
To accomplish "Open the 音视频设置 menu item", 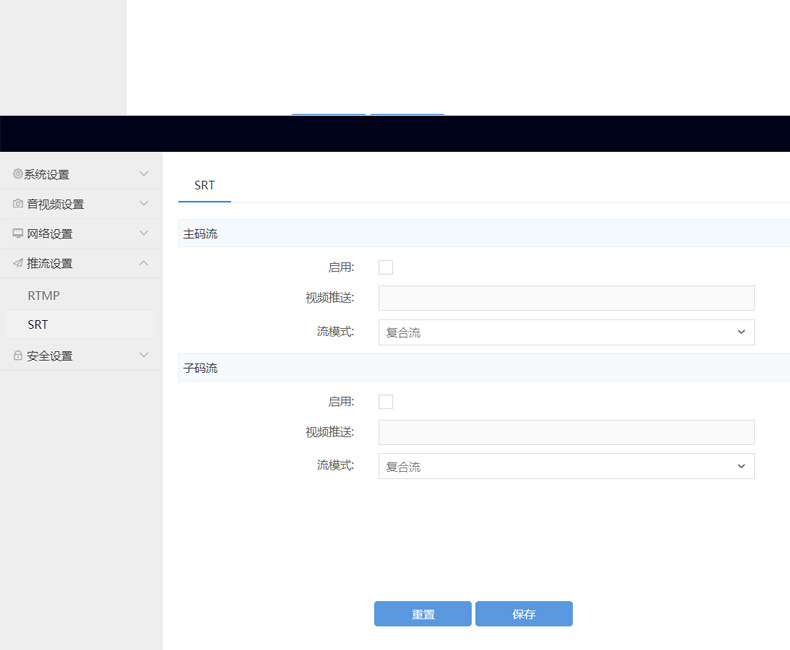I will [81, 204].
